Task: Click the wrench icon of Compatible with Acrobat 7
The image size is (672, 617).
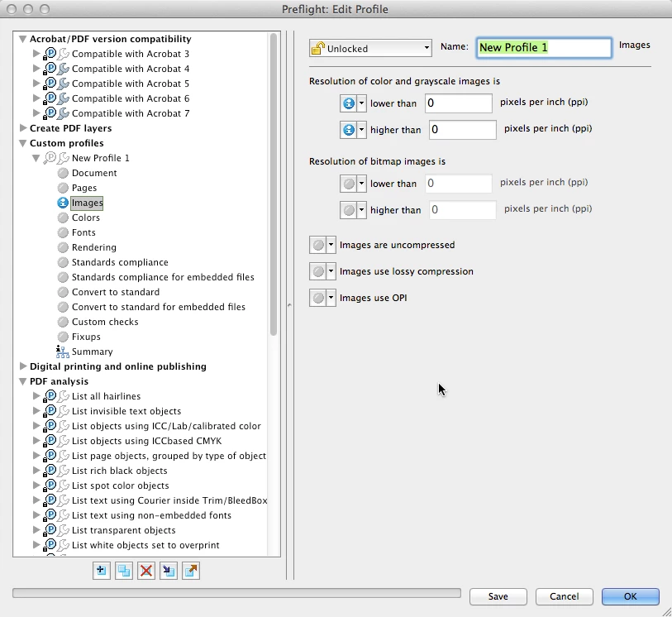Action: tap(64, 113)
